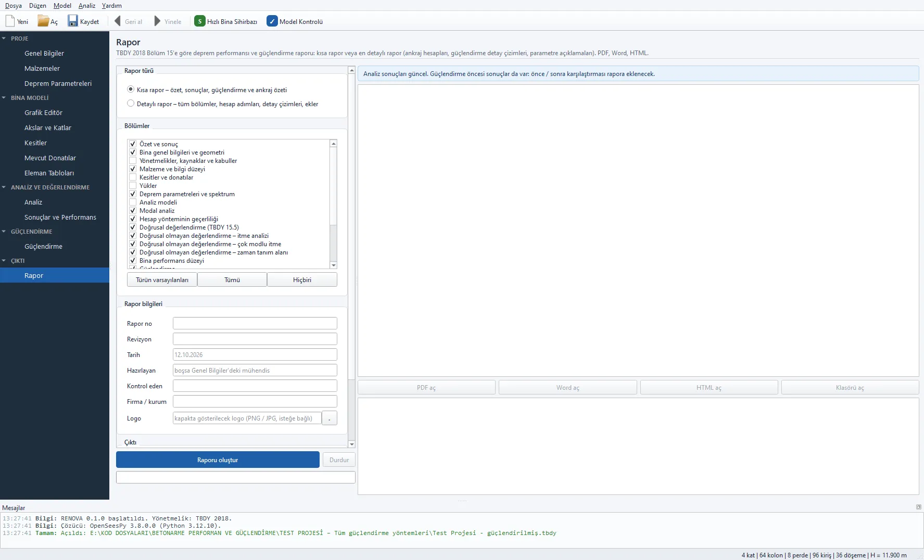Launch the Hızlı Bina Sihirbazı green icon

[199, 21]
